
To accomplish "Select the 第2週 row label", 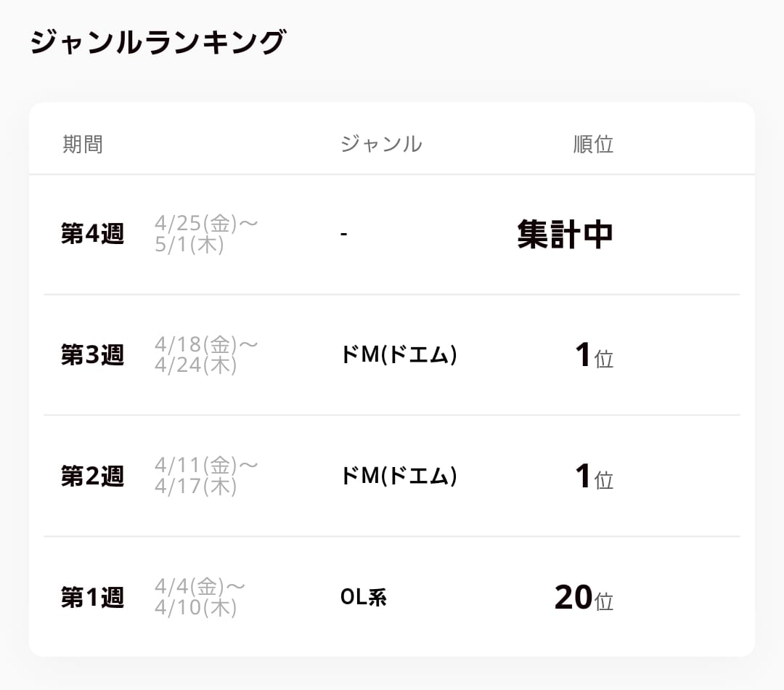I will click(92, 476).
